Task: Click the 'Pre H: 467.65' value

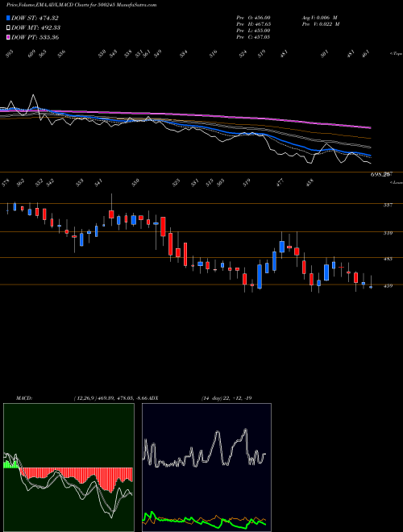Action: pos(253,24)
